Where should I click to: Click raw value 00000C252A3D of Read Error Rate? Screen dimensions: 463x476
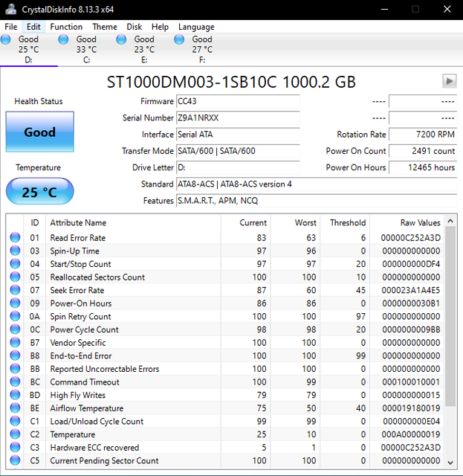(410, 238)
